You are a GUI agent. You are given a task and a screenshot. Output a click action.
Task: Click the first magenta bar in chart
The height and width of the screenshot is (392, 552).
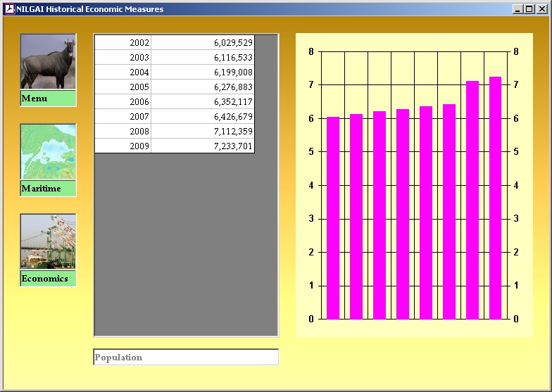click(x=333, y=218)
